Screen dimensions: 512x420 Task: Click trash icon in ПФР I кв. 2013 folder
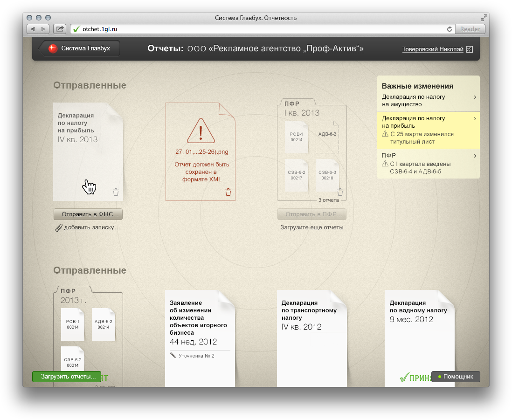(x=340, y=192)
